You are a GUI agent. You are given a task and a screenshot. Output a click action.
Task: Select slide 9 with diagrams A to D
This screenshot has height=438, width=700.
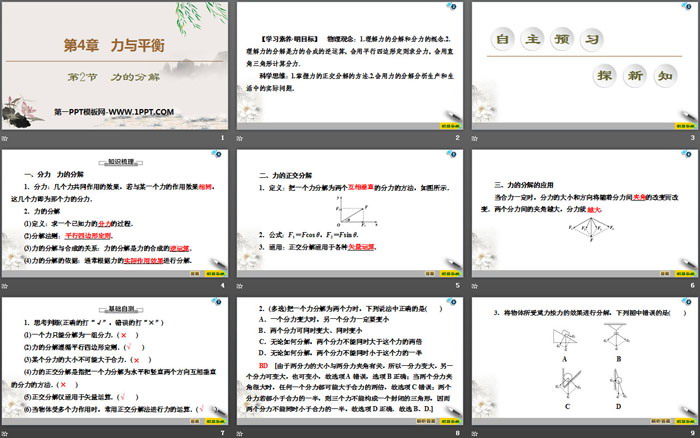[x=584, y=361]
